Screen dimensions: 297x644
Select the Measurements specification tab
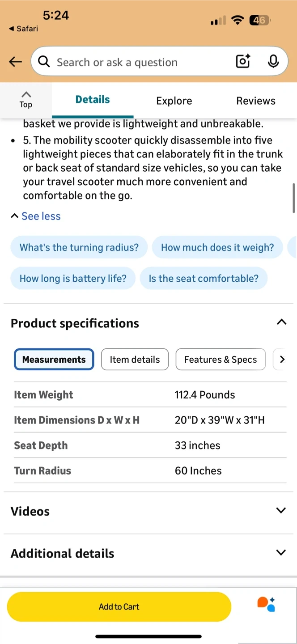coord(54,360)
